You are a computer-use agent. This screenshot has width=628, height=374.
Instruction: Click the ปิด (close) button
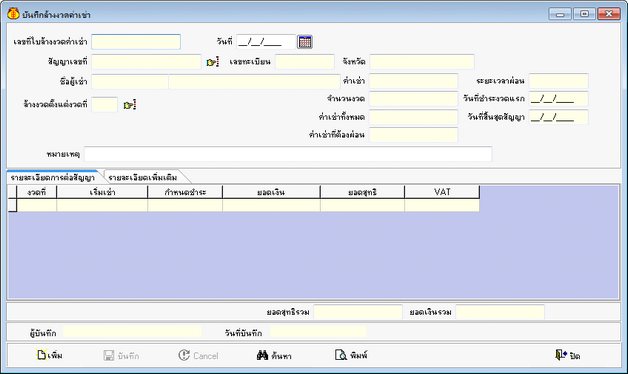pos(568,355)
